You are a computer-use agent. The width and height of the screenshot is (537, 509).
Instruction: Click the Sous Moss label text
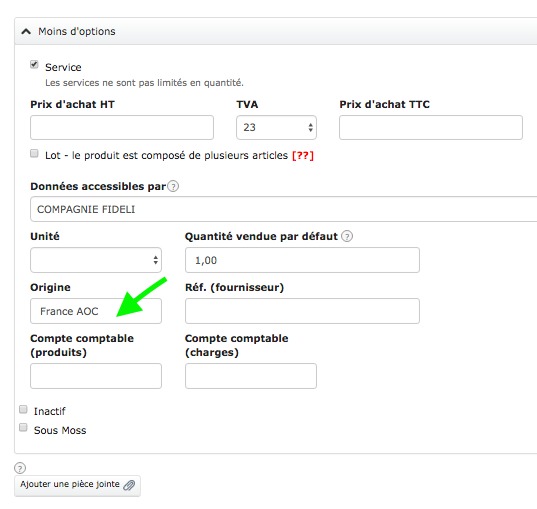pos(60,430)
